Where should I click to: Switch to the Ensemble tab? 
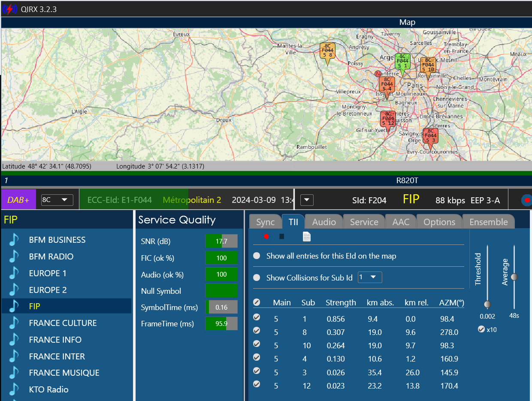tap(489, 222)
